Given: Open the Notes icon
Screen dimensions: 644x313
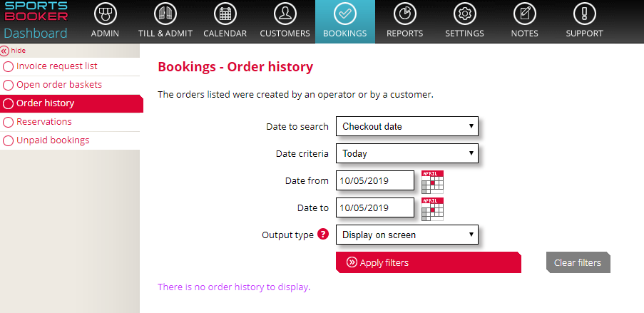Looking at the screenshot, I should click(524, 14).
